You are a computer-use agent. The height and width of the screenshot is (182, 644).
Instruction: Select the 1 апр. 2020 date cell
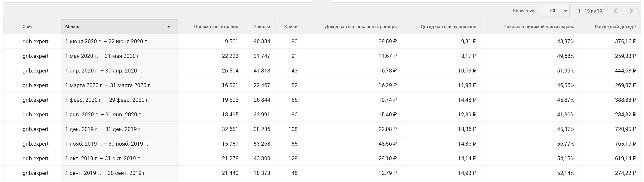tap(103, 71)
